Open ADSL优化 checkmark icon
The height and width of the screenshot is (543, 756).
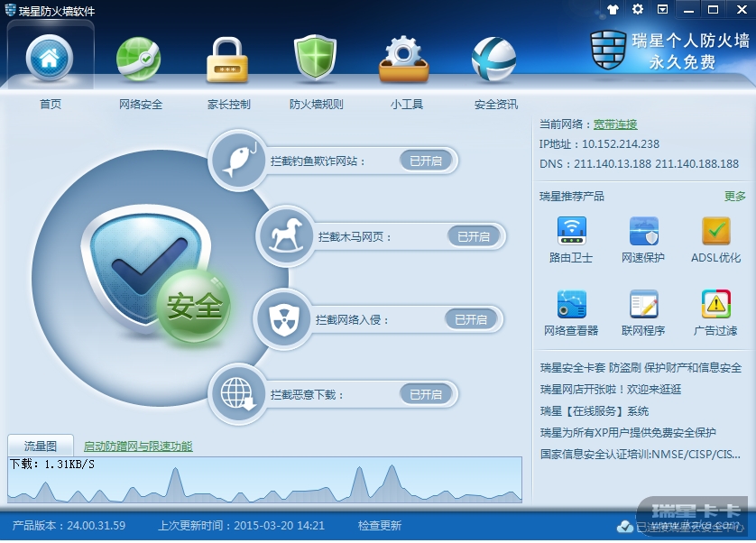point(716,231)
